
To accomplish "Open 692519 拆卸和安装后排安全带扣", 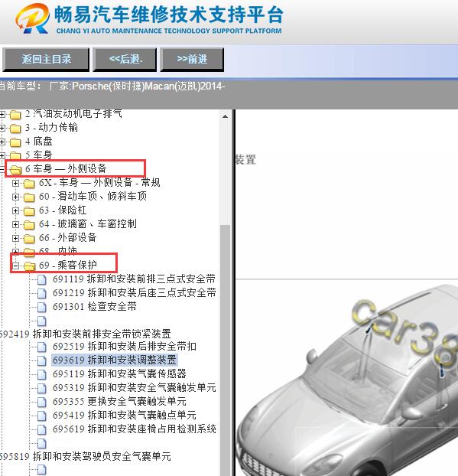I will [125, 346].
